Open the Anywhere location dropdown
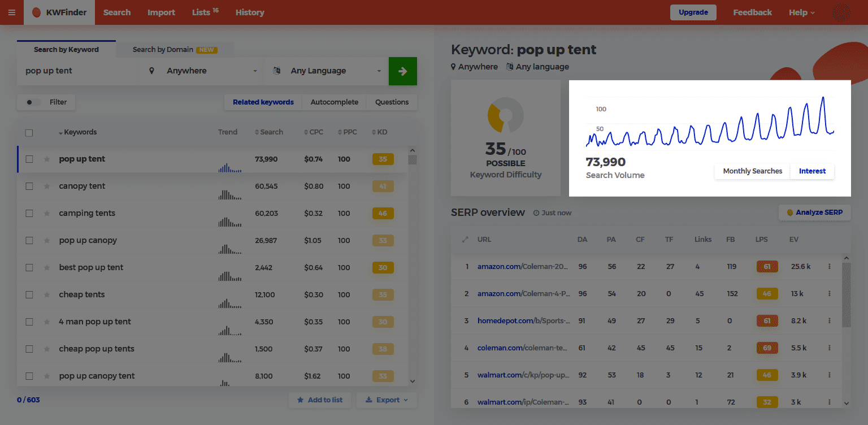Screen dimensions: 868x425 [x=203, y=71]
